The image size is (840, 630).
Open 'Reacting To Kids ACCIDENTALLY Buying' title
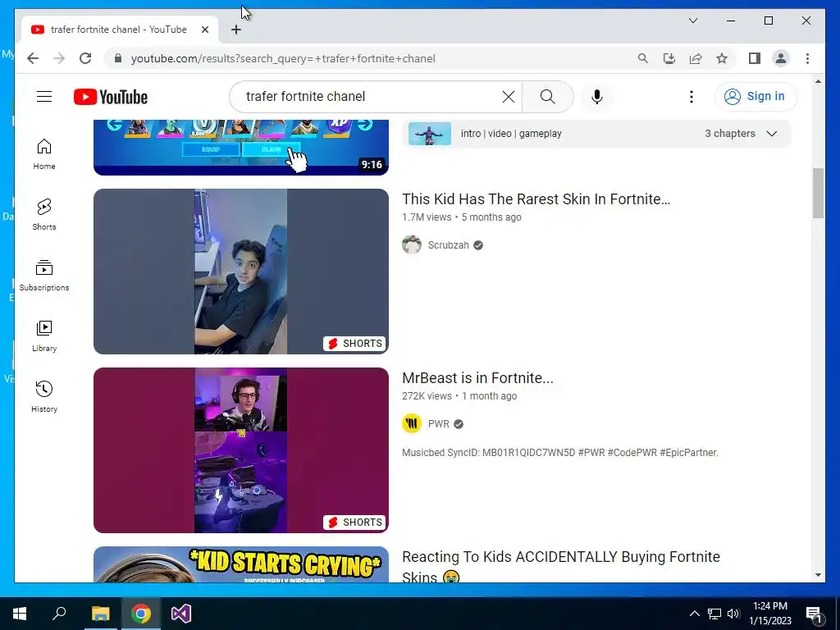[561, 567]
